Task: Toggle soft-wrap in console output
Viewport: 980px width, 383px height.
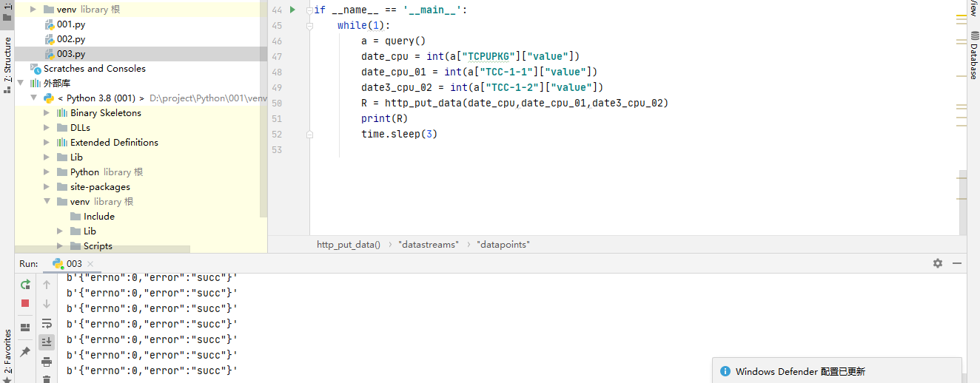Action: point(47,323)
